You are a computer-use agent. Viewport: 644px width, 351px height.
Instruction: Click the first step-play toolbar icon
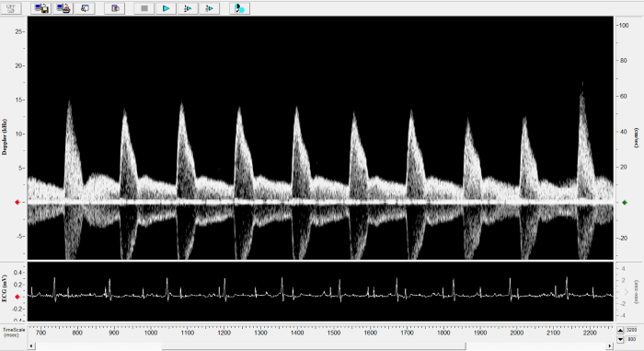click(188, 8)
